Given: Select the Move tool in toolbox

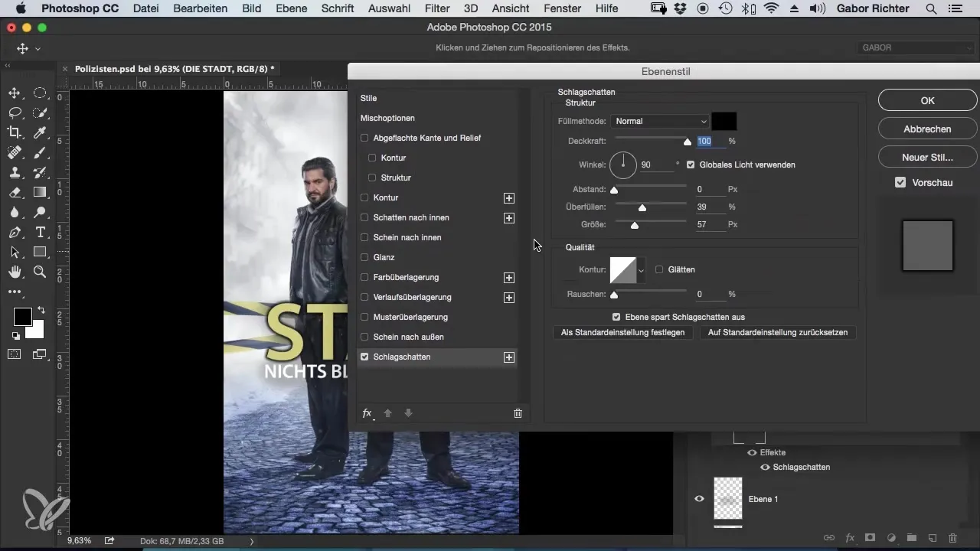Looking at the screenshot, I should [x=14, y=93].
